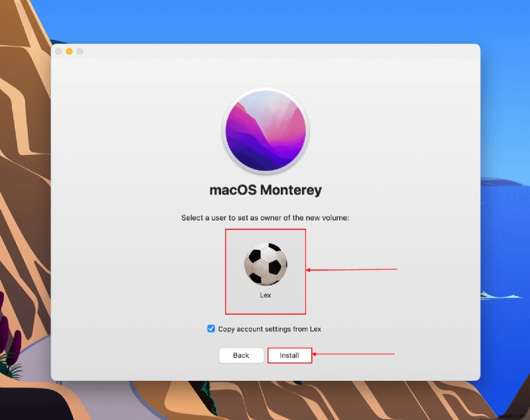This screenshot has width=530, height=420.
Task: Click the yellow minimize window button
Action: (69, 50)
